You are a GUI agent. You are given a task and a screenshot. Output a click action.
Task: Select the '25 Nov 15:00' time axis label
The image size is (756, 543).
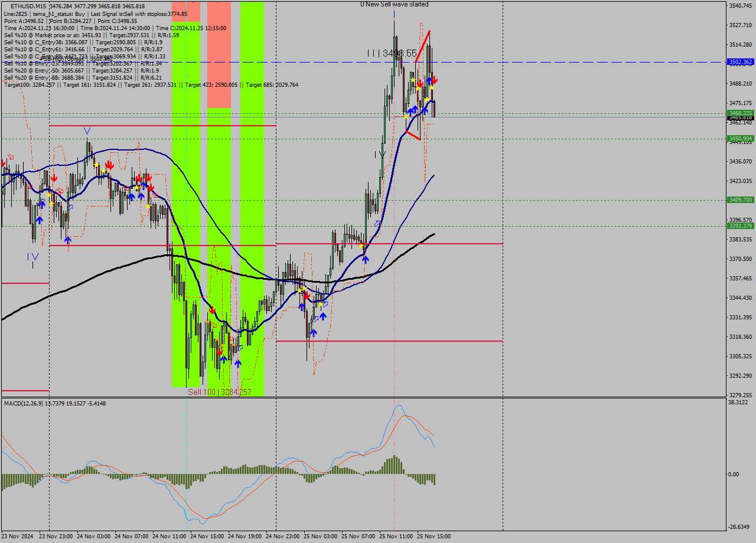(434, 536)
